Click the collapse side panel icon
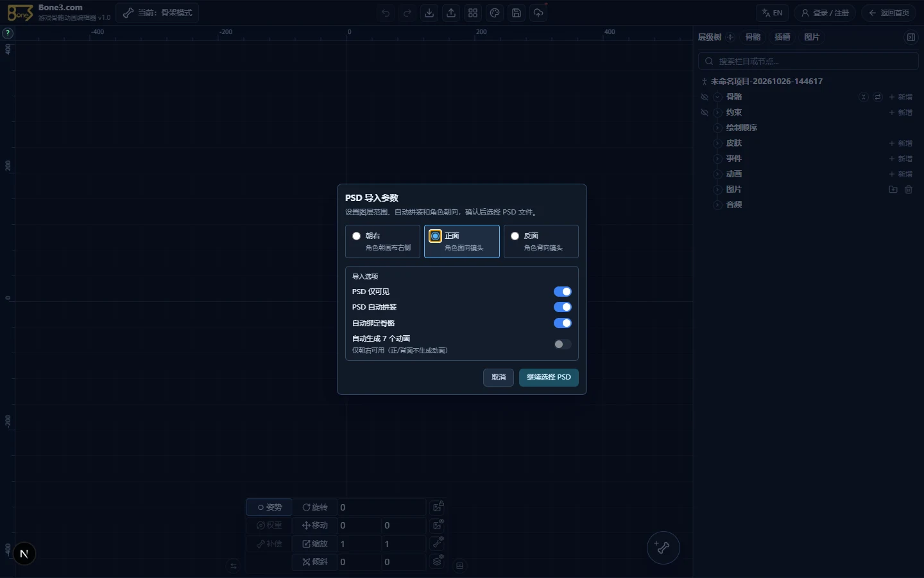 pos(911,37)
